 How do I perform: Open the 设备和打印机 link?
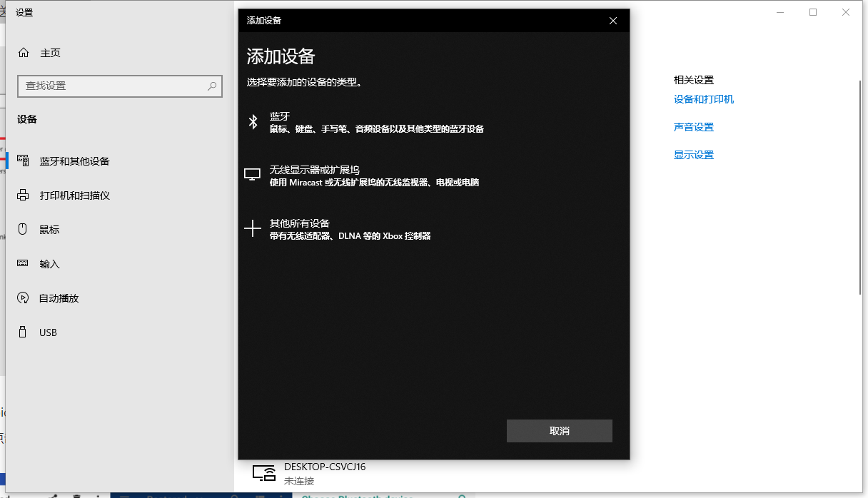pyautogui.click(x=705, y=99)
